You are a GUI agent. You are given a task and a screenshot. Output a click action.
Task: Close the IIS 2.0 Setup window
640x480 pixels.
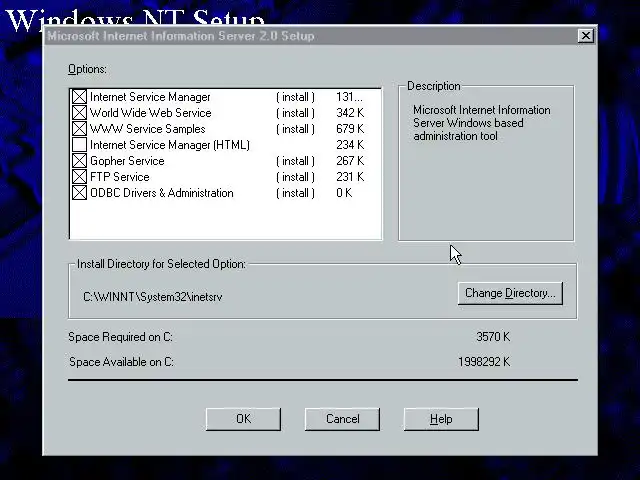pyautogui.click(x=586, y=36)
